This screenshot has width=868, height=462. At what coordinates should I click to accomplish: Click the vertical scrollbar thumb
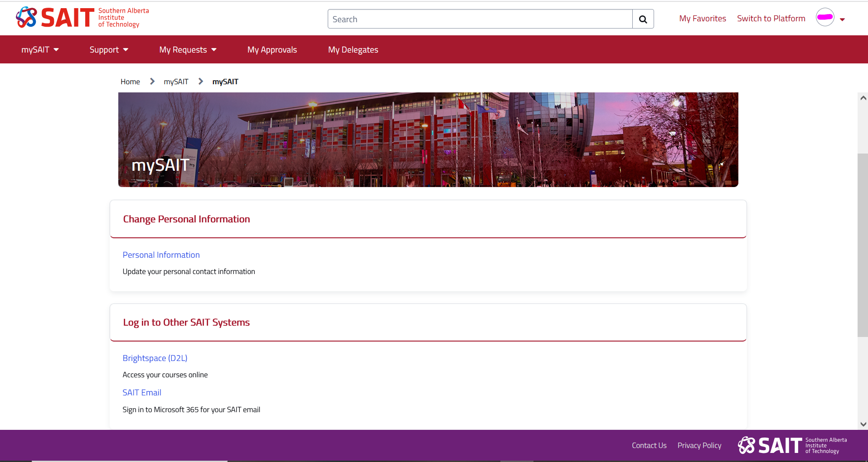(863, 245)
